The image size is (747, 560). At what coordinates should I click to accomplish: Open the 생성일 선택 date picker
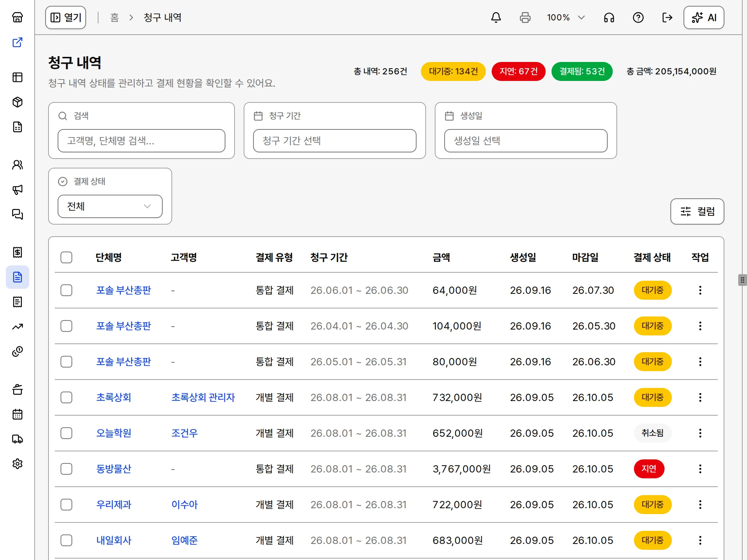526,141
